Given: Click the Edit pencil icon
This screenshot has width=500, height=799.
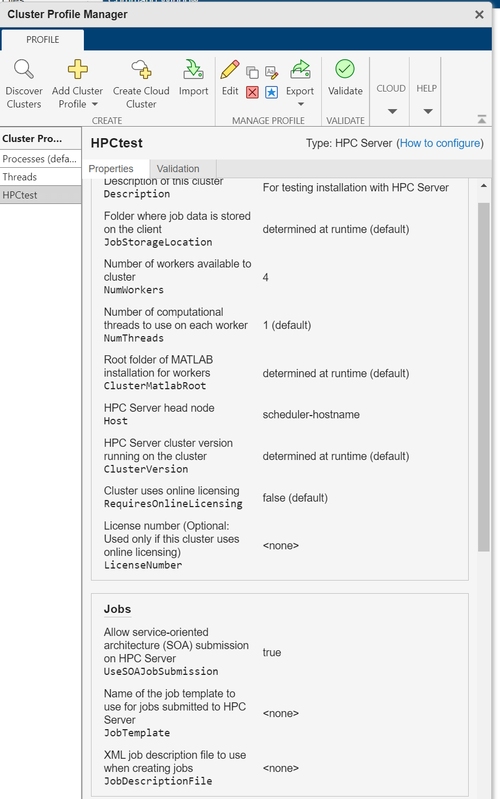Looking at the screenshot, I should tap(230, 69).
